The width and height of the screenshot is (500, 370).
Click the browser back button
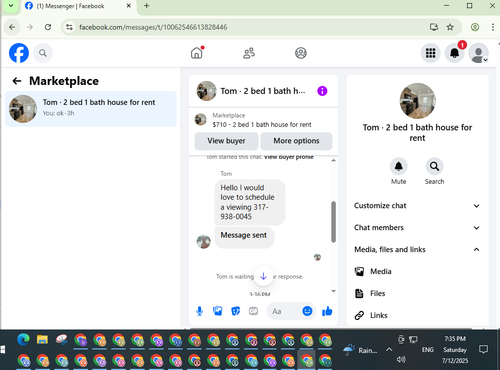pyautogui.click(x=12, y=27)
